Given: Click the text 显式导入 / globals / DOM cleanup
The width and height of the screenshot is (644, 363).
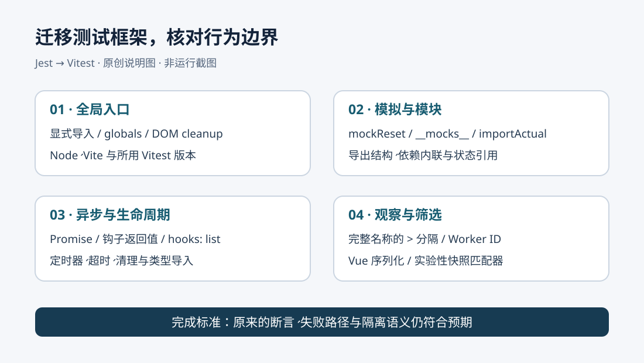Looking at the screenshot, I should click(136, 134).
